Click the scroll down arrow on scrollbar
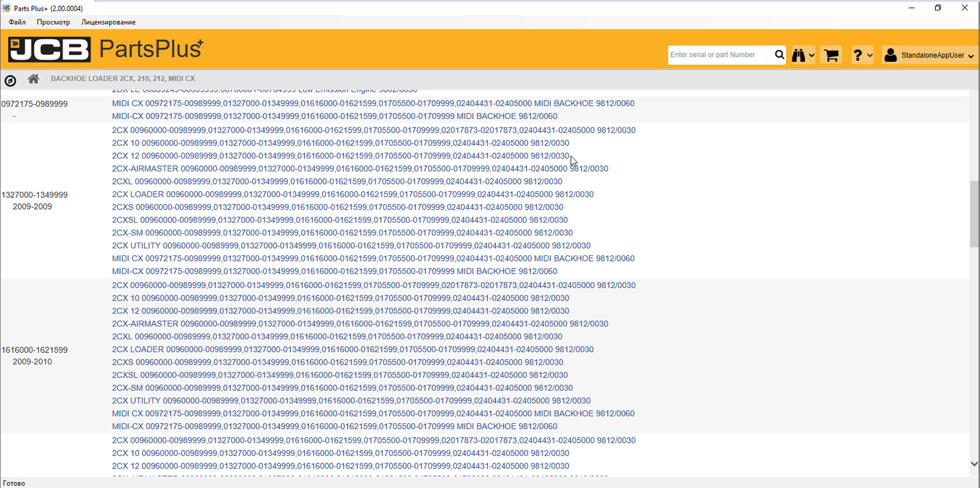The height and width of the screenshot is (488, 980). tap(974, 464)
